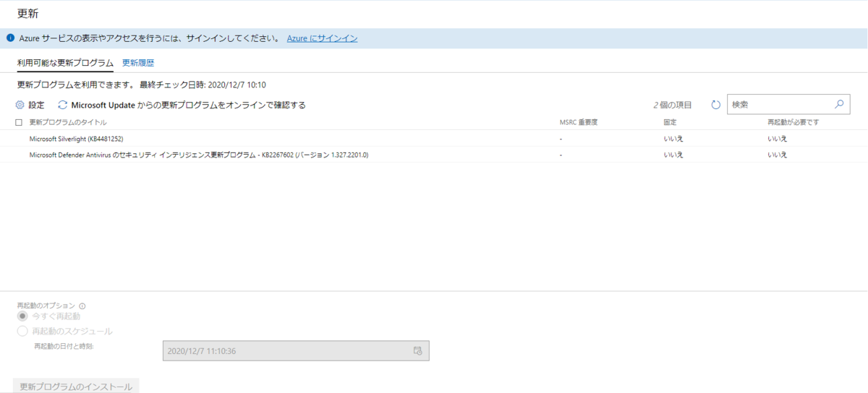Click the sync arrows icon beside Microsoft Update
Viewport: 868px width, 393px height.
coord(62,105)
